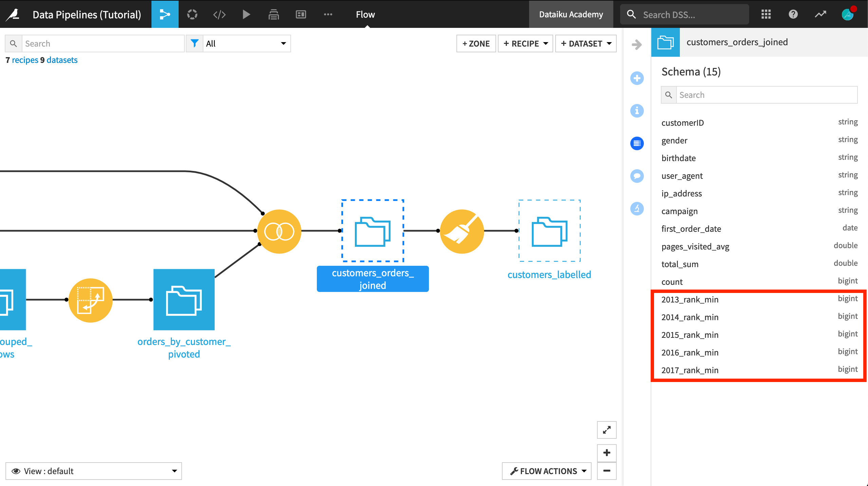Viewport: 868px width, 486px height.
Task: Click the Schema search input field
Action: click(x=767, y=95)
